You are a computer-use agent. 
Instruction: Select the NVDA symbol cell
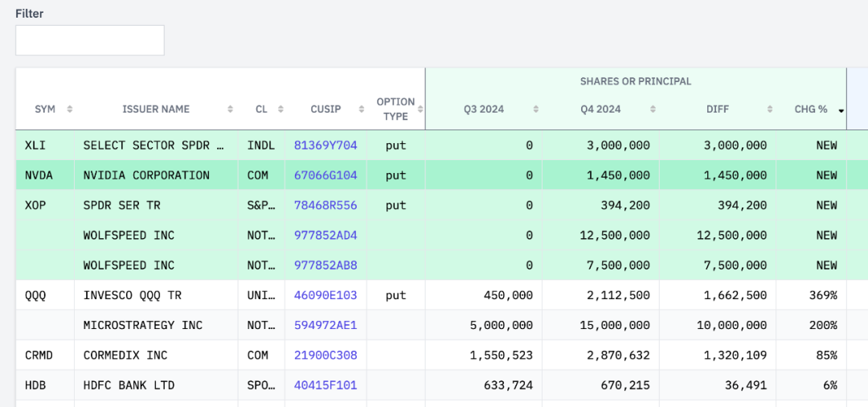pyautogui.click(x=45, y=175)
